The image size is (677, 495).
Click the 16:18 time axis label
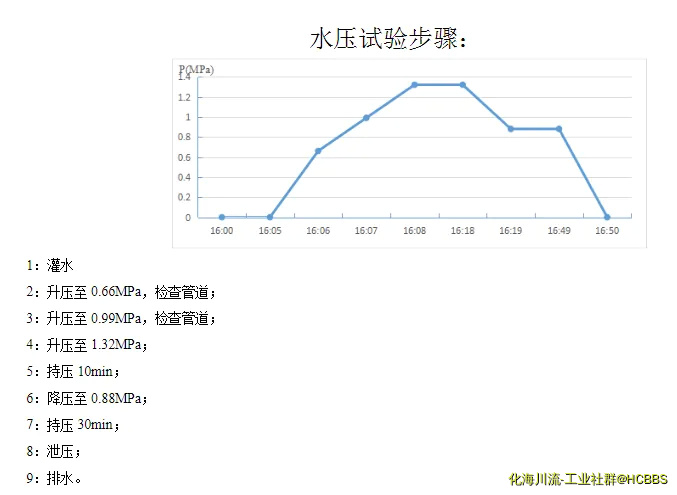click(x=463, y=231)
